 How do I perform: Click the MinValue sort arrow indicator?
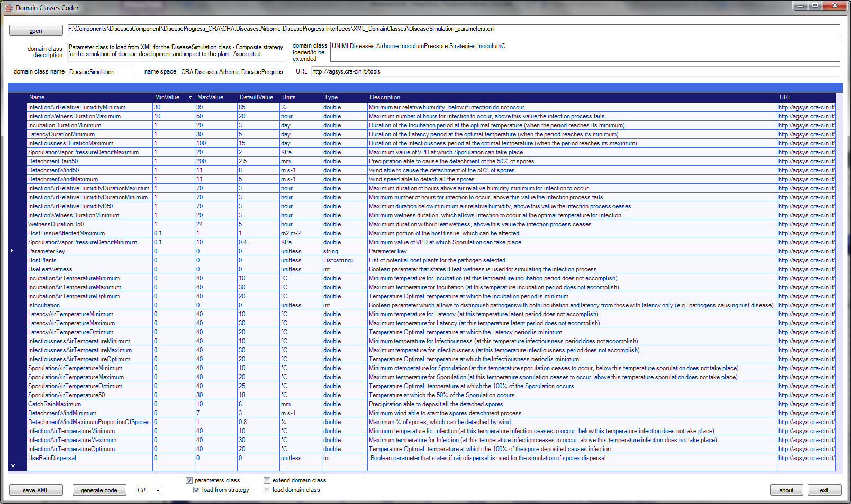[x=191, y=98]
